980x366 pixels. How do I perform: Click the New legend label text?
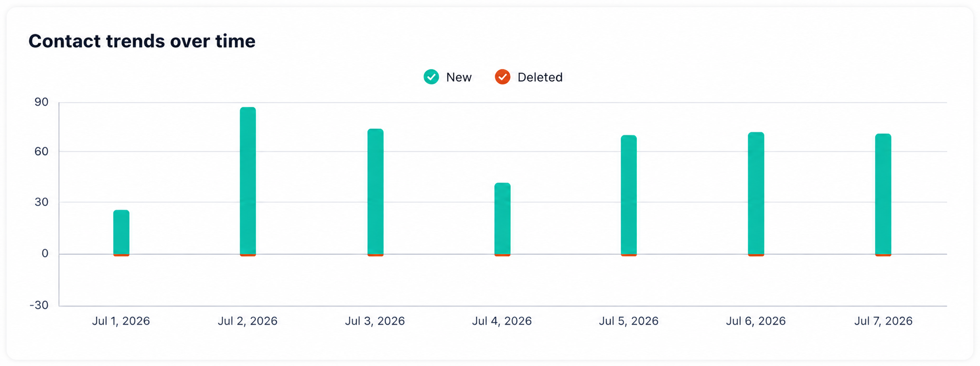pos(459,77)
